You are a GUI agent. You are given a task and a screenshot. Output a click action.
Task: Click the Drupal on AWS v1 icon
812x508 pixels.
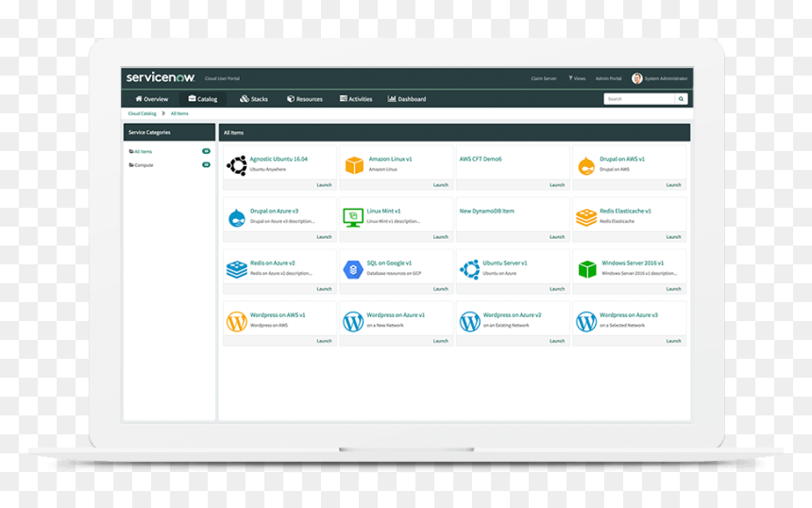tap(586, 165)
